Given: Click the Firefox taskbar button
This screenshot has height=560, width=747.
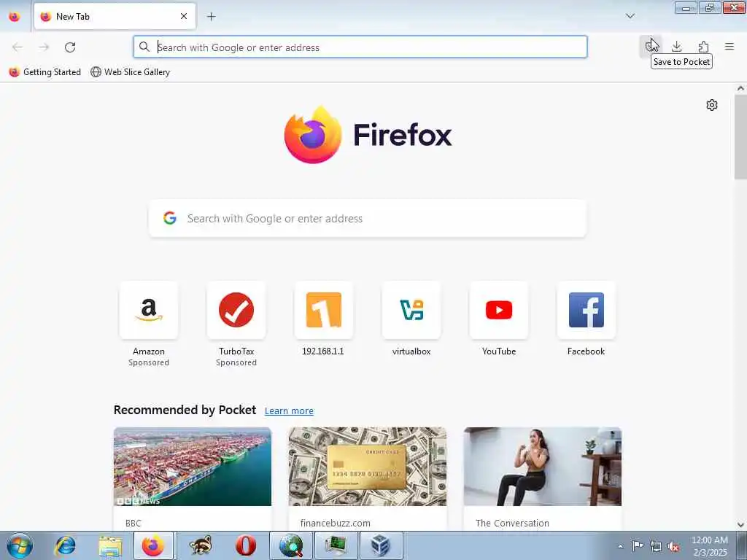Looking at the screenshot, I should pyautogui.click(x=153, y=545).
